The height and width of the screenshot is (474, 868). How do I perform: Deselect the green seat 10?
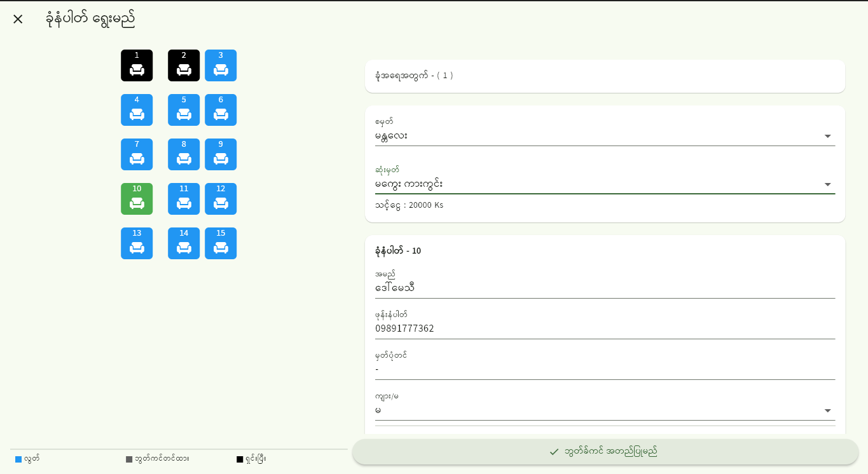point(137,199)
